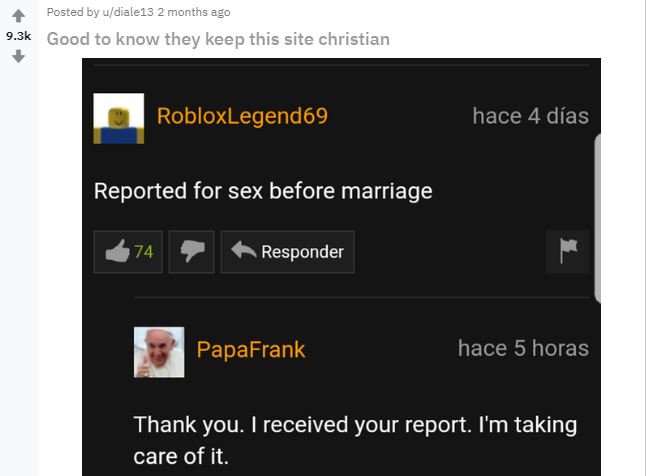The image size is (646, 476).
Task: Click the 9.3k post score
Action: (19, 36)
